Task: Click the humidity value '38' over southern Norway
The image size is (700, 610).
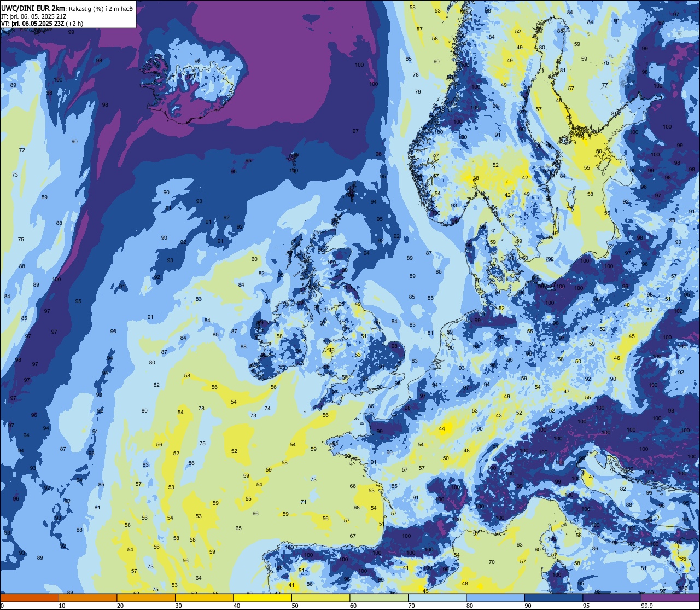Action: click(x=476, y=178)
